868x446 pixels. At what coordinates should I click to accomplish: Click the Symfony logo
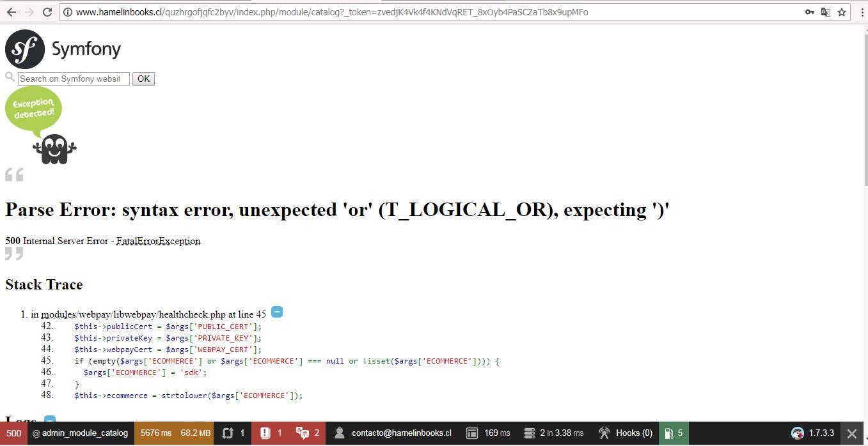pyautogui.click(x=63, y=49)
